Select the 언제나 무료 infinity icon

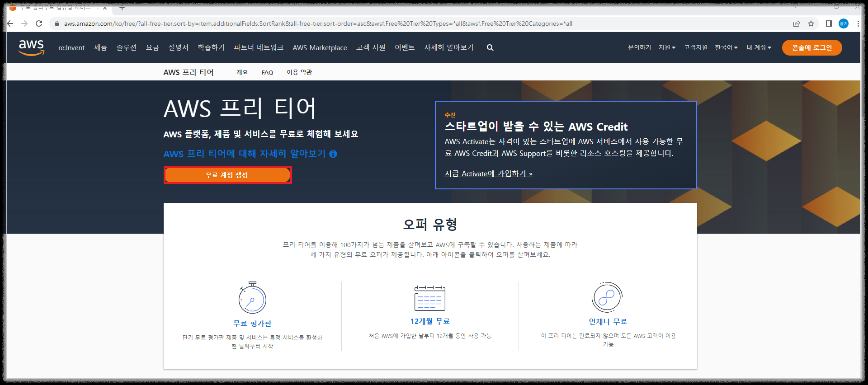607,297
